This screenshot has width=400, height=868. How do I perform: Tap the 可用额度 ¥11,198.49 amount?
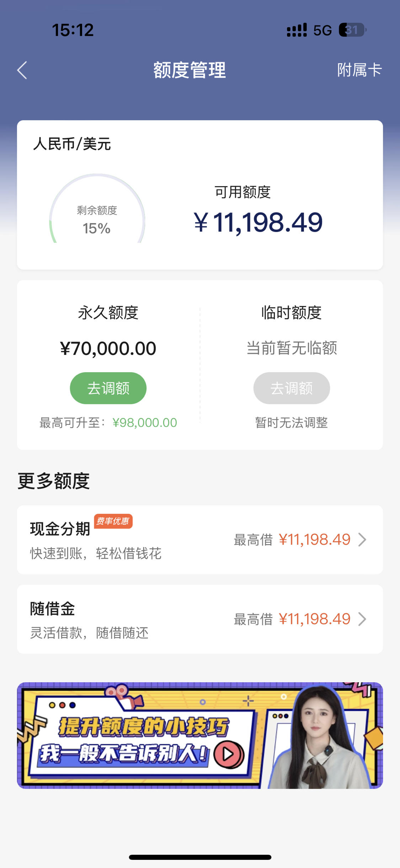tap(258, 222)
